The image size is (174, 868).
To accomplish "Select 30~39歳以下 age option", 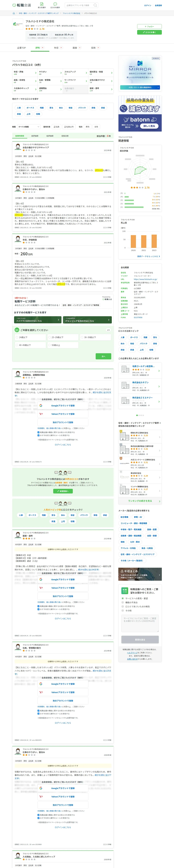I will pyautogui.click(x=95, y=337).
